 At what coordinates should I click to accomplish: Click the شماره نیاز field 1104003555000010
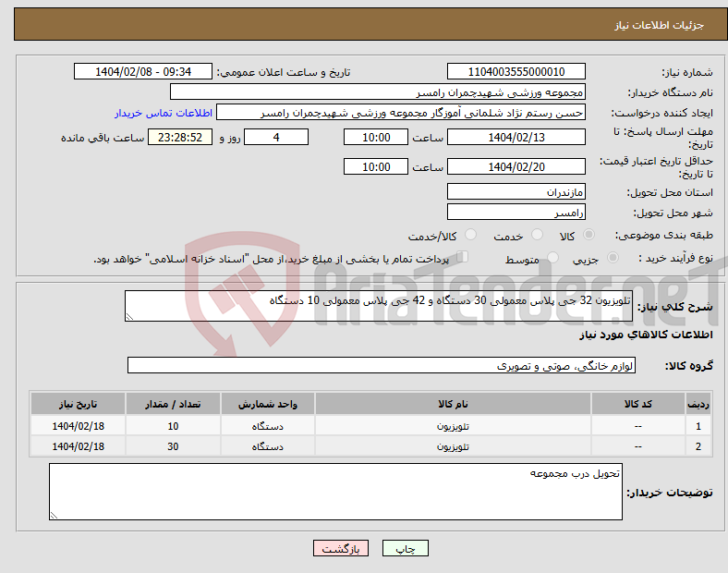tap(516, 71)
